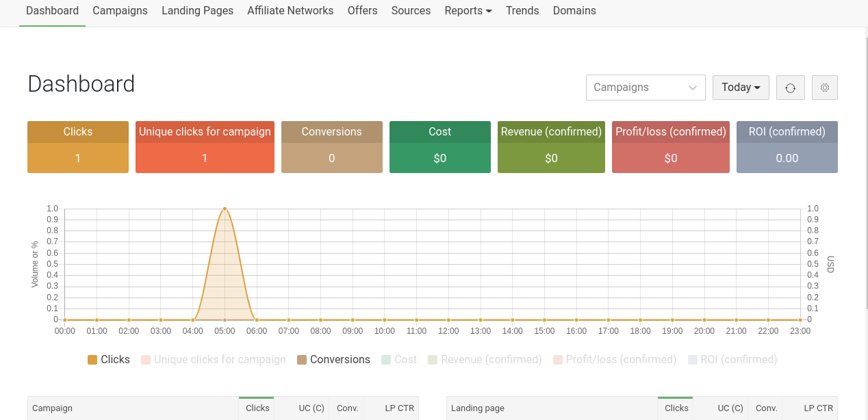Click the Clicks metric card
Image resolution: width=868 pixels, height=420 pixels.
click(78, 147)
